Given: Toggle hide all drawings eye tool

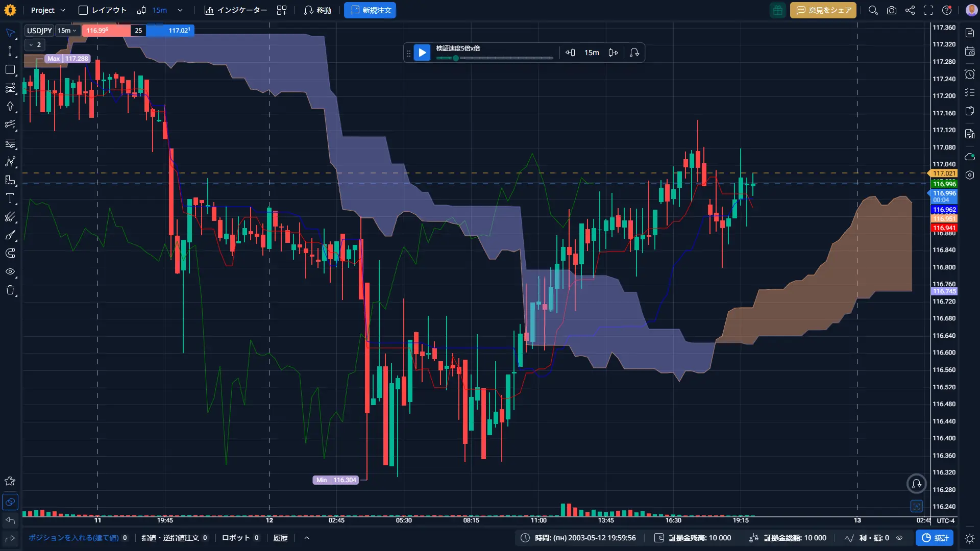Looking at the screenshot, I should tap(10, 272).
